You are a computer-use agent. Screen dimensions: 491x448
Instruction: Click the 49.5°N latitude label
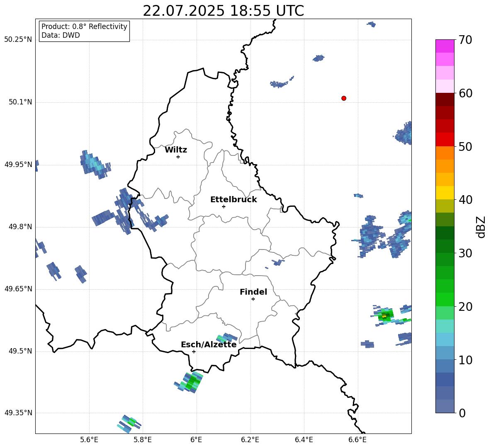20,351
